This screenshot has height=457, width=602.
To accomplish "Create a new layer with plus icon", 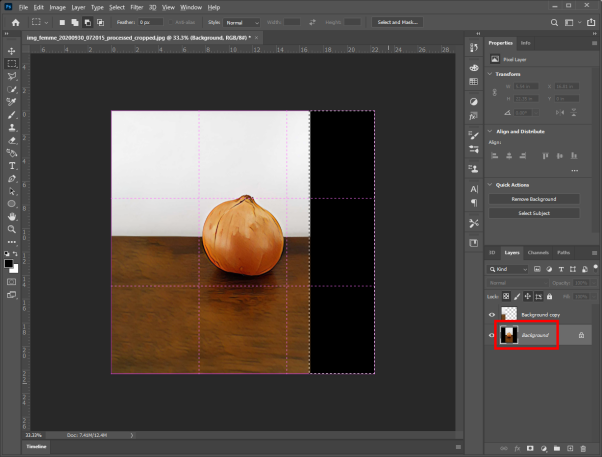I will click(x=570, y=448).
